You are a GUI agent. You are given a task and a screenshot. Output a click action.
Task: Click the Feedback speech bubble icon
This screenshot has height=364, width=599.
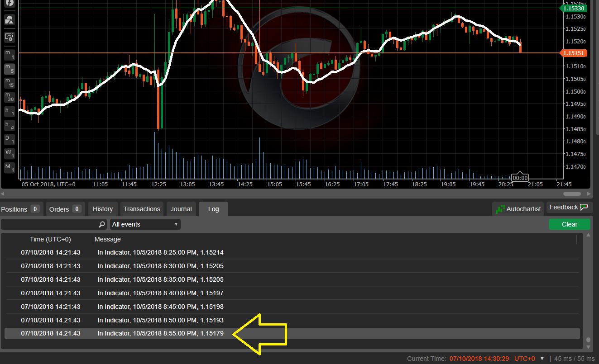pyautogui.click(x=584, y=207)
